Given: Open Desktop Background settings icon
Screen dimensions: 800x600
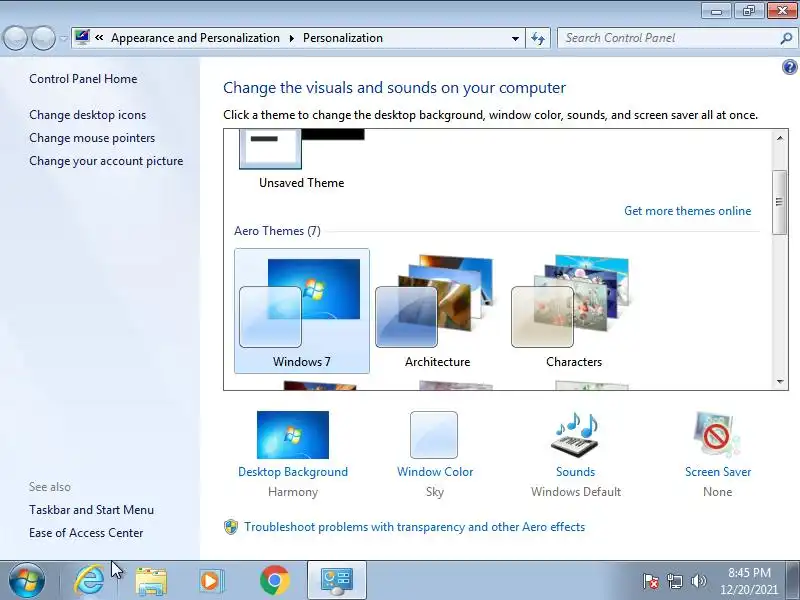Looking at the screenshot, I should click(x=293, y=435).
